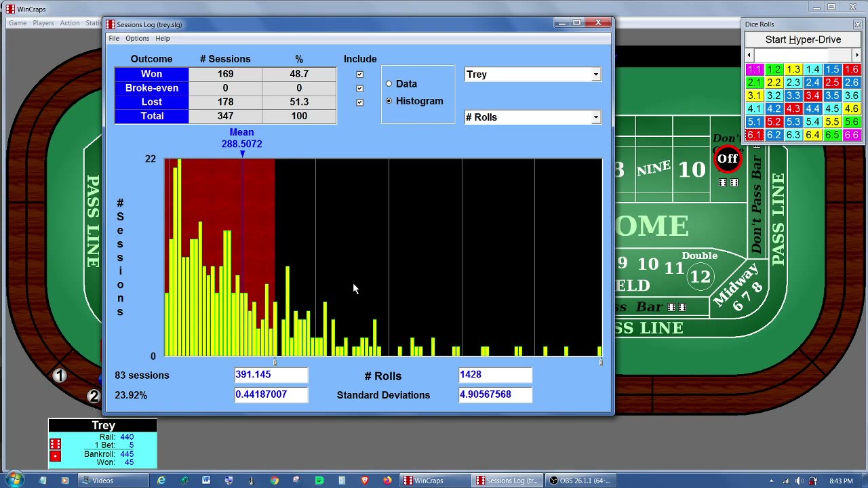Open the Players menu in WinCraps window

coord(43,23)
